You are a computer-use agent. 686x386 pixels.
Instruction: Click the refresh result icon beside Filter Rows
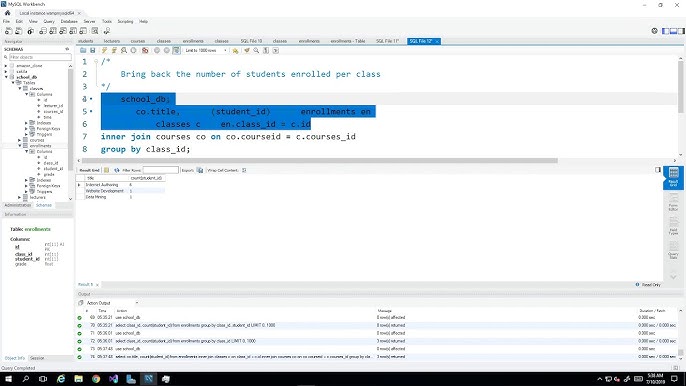(x=116, y=170)
